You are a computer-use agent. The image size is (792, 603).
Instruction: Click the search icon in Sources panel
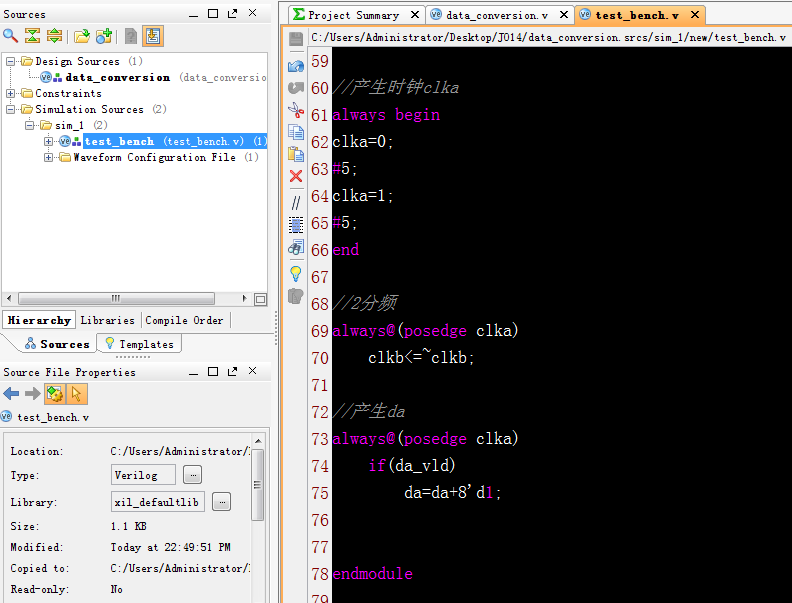[x=10, y=36]
